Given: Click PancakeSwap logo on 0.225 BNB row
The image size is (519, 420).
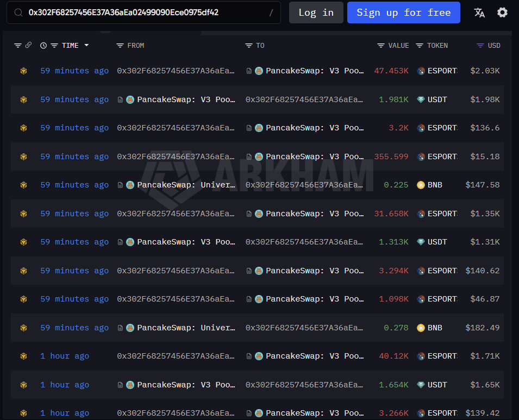Looking at the screenshot, I should [130, 185].
